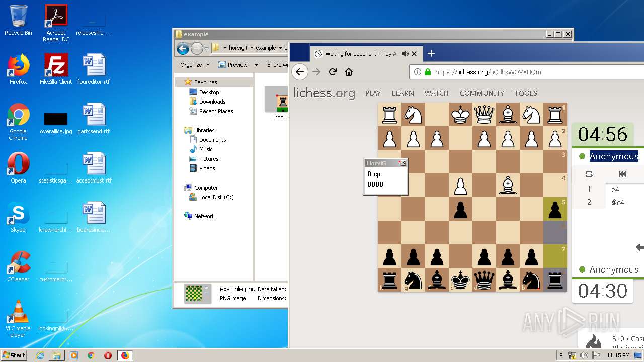Close the Waiting for opponent tab
This screenshot has width=644, height=362.
(x=415, y=54)
